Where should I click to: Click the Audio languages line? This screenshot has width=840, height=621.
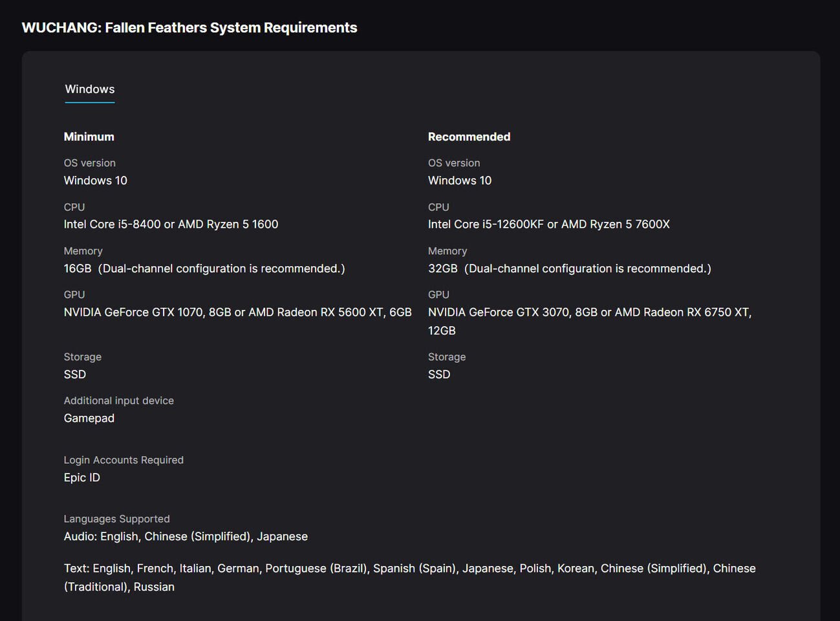pos(186,536)
